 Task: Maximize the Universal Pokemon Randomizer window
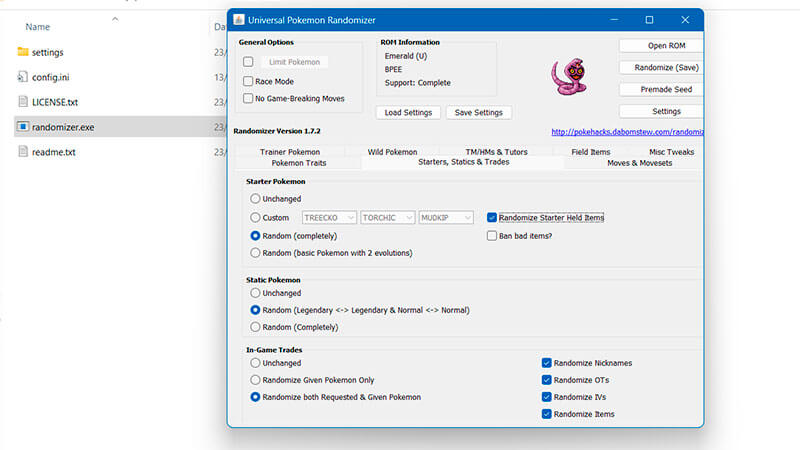[x=649, y=20]
